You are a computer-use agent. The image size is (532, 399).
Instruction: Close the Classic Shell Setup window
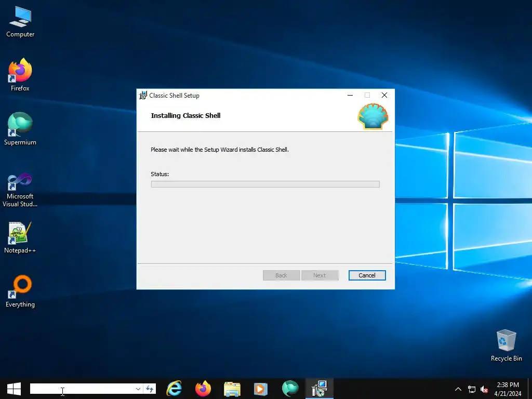click(384, 96)
